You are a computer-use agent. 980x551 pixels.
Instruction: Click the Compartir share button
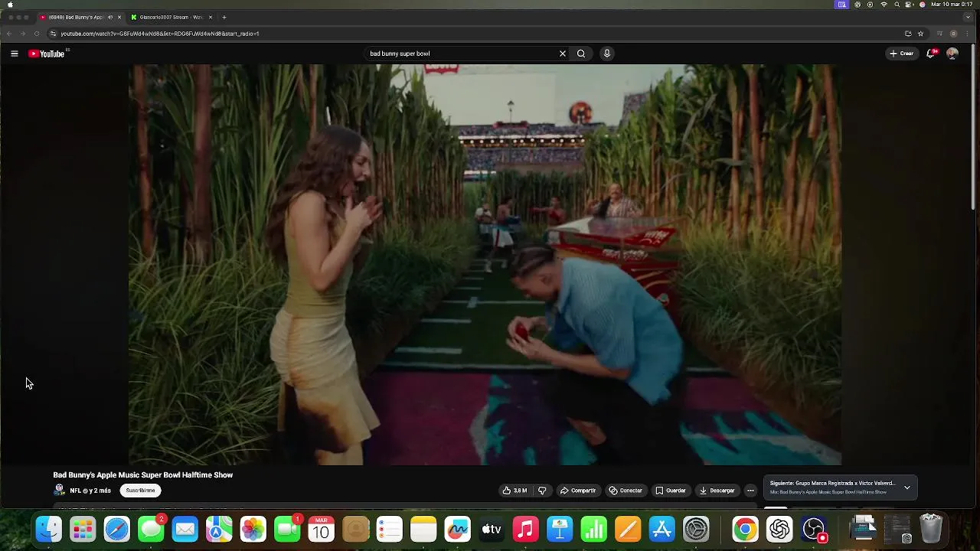577,491
